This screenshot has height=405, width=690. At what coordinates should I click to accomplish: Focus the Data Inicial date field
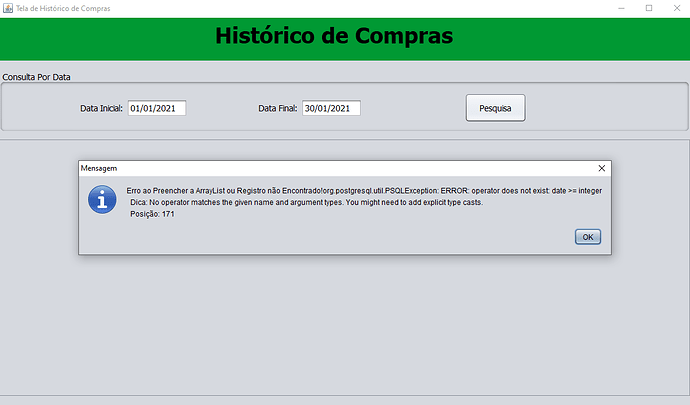click(x=157, y=108)
